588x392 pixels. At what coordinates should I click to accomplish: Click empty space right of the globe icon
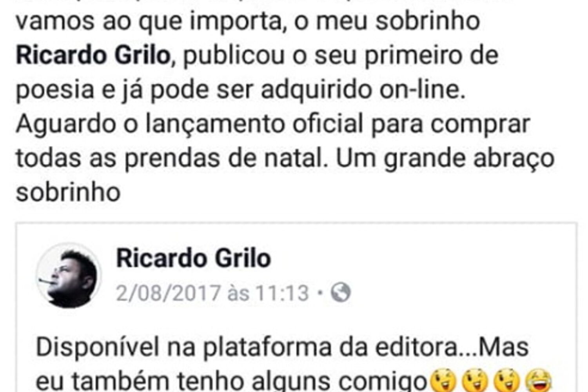click(463, 293)
